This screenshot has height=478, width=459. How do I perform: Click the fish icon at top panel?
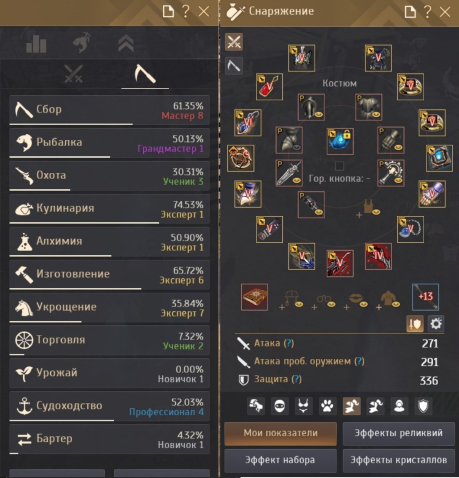[81, 43]
